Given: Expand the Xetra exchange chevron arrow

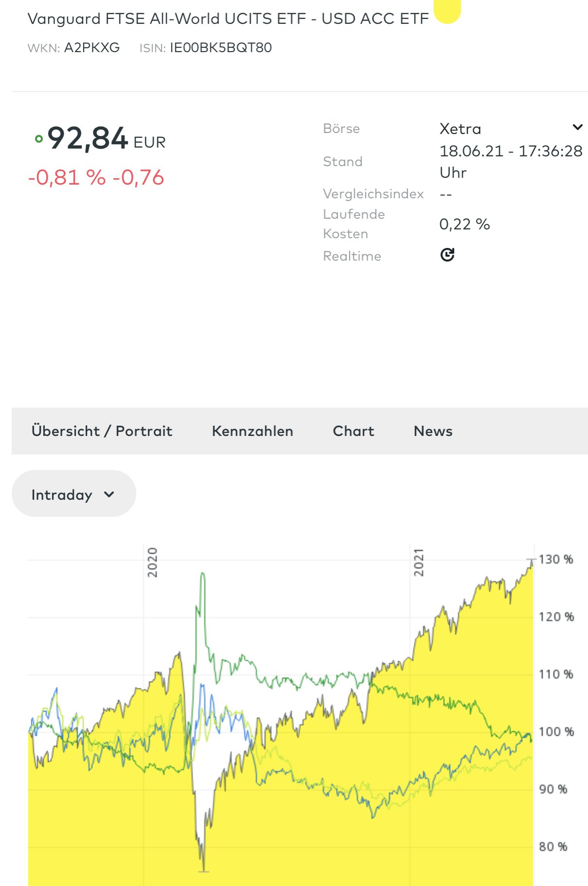Looking at the screenshot, I should pyautogui.click(x=577, y=128).
